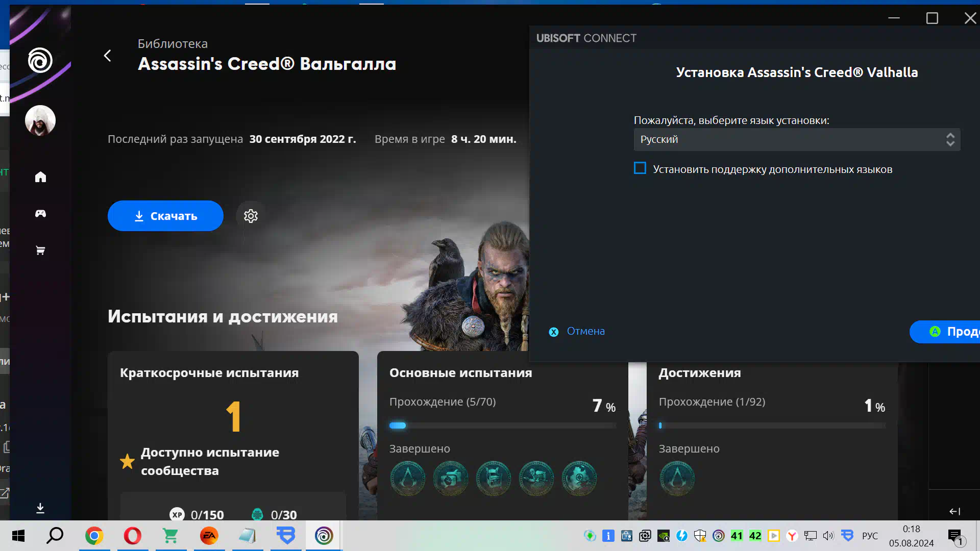This screenshot has height=551, width=980.
Task: Launch Google Chrome from taskbar
Action: (94, 536)
